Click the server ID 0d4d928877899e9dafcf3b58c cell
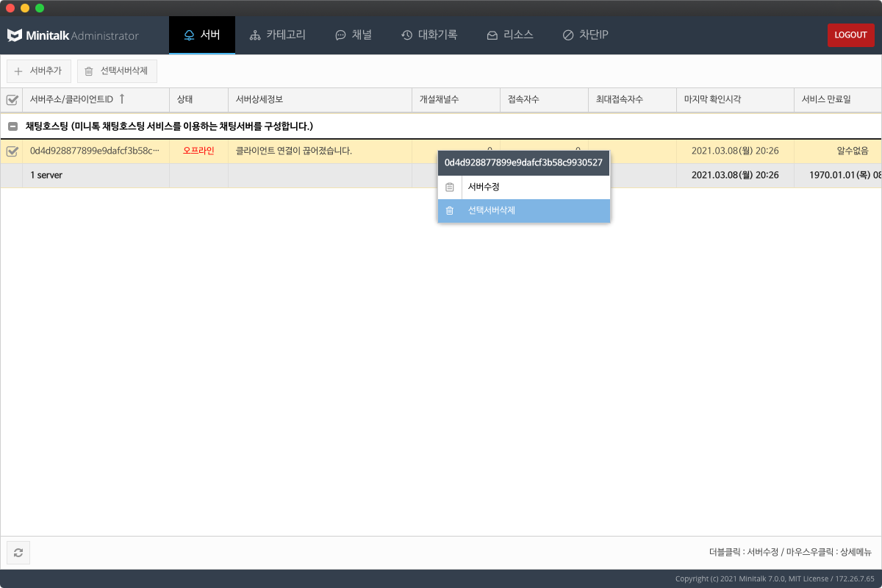 96,151
